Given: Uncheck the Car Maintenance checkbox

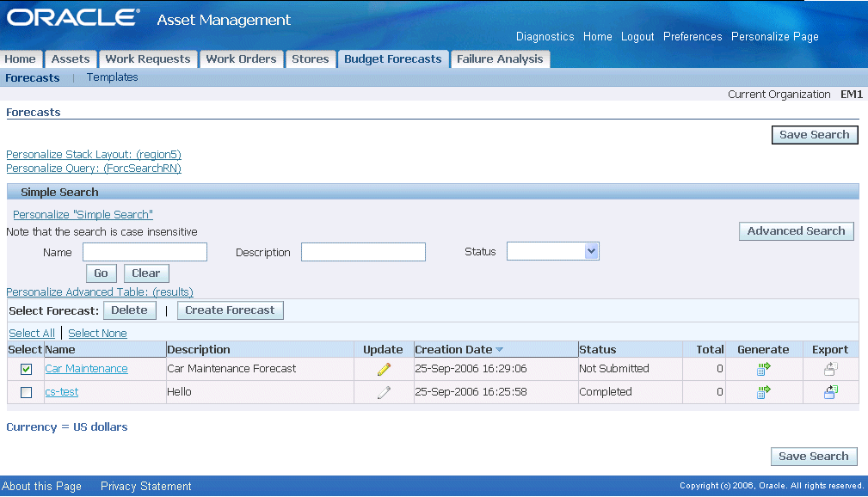Looking at the screenshot, I should pos(26,369).
